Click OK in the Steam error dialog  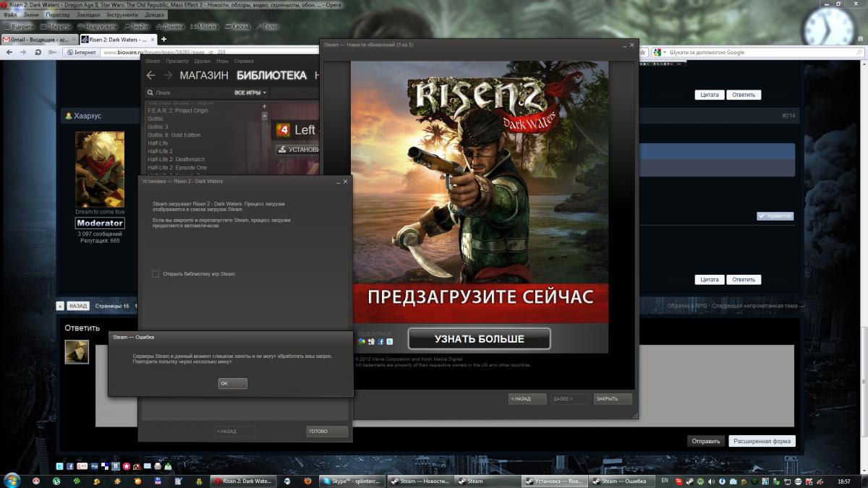point(233,384)
